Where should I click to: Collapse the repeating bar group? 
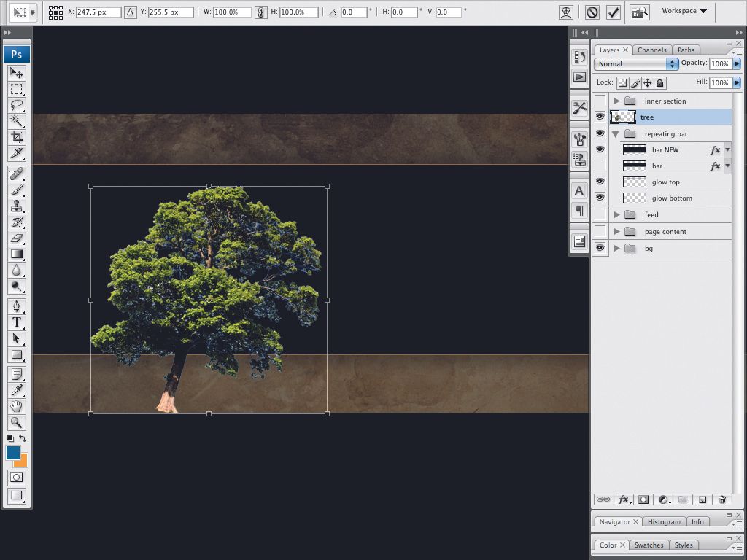coord(616,133)
